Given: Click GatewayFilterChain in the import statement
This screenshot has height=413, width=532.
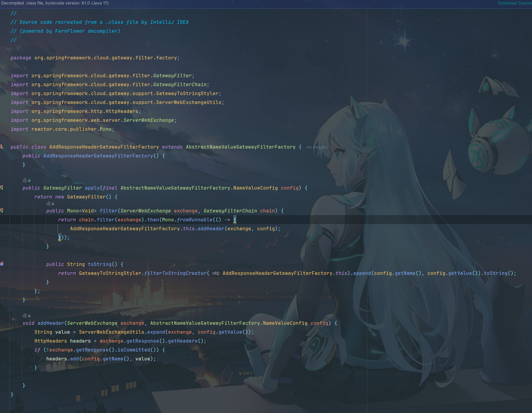Looking at the screenshot, I should (180, 85).
